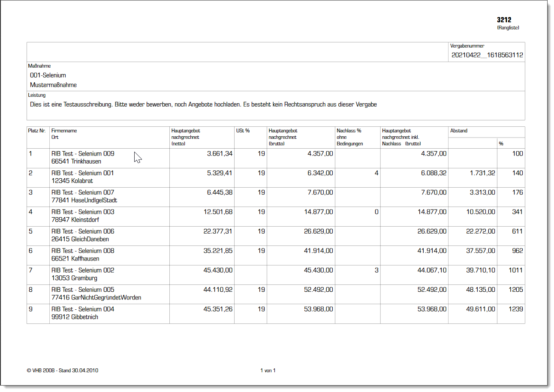Click the Abstand value 39.710,10
The height and width of the screenshot is (392, 554).
click(x=480, y=270)
